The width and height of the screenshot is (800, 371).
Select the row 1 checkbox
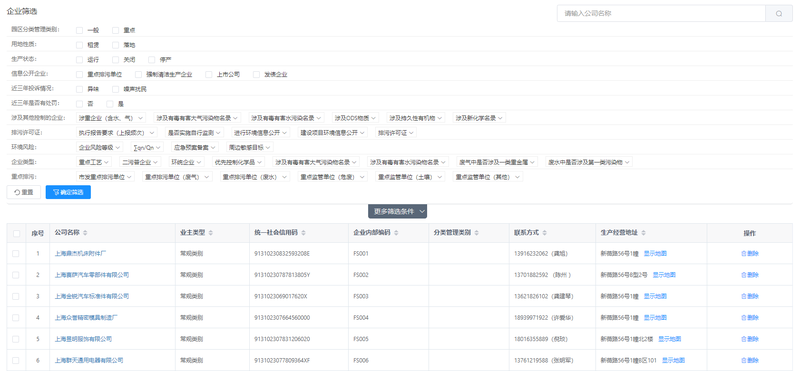[x=16, y=253]
